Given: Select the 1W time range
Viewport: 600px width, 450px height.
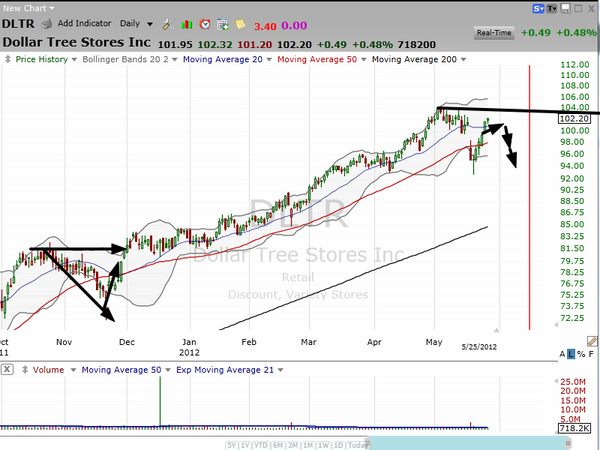Looking at the screenshot, I should 324,445.
